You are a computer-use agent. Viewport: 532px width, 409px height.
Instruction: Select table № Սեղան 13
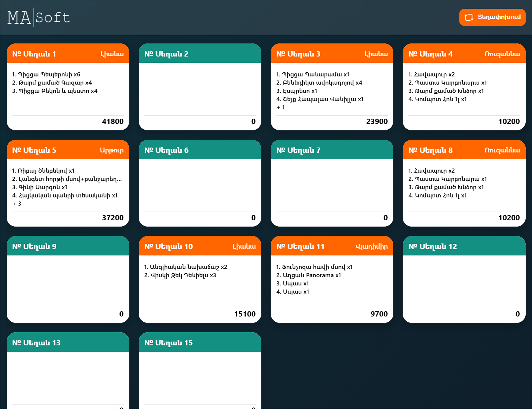click(68, 371)
